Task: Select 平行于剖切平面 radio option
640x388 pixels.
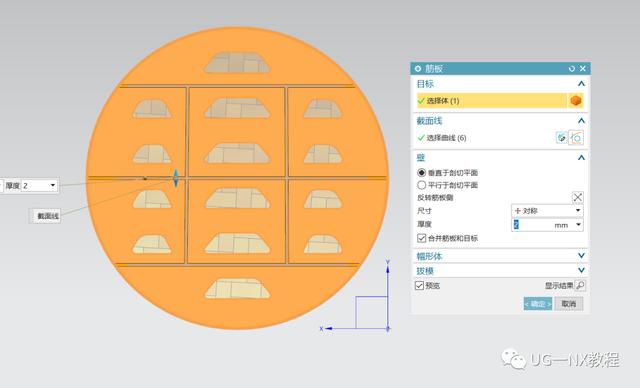Action: (x=422, y=185)
